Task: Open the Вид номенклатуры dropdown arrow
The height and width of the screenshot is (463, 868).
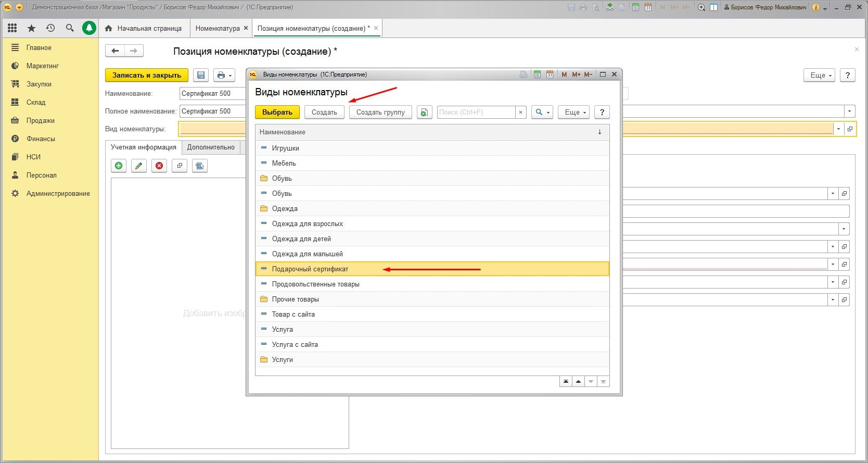Action: click(838, 129)
